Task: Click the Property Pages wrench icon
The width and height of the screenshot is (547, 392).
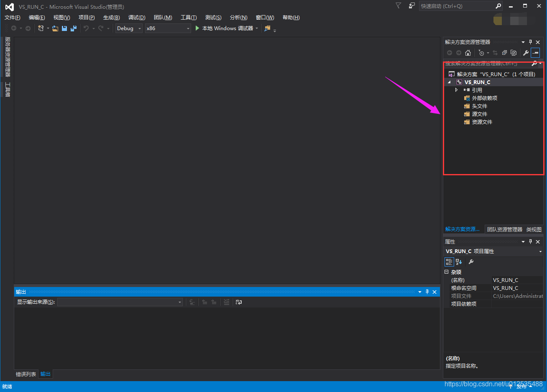Action: (471, 262)
